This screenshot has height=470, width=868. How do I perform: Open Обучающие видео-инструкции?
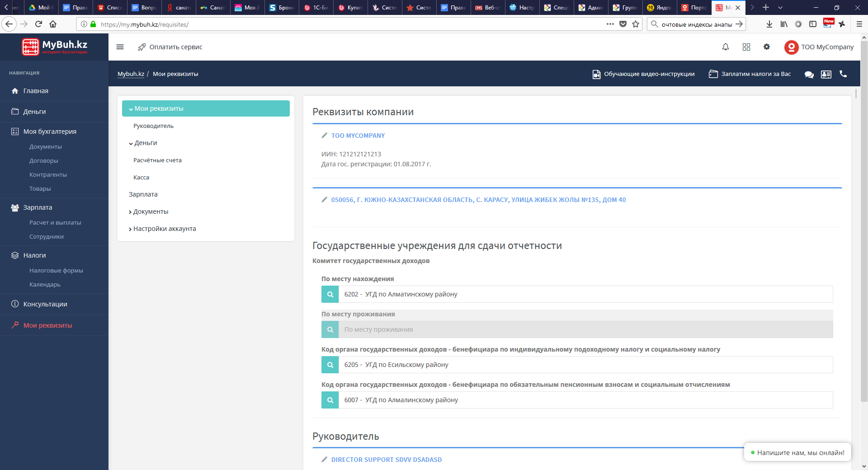coord(644,74)
